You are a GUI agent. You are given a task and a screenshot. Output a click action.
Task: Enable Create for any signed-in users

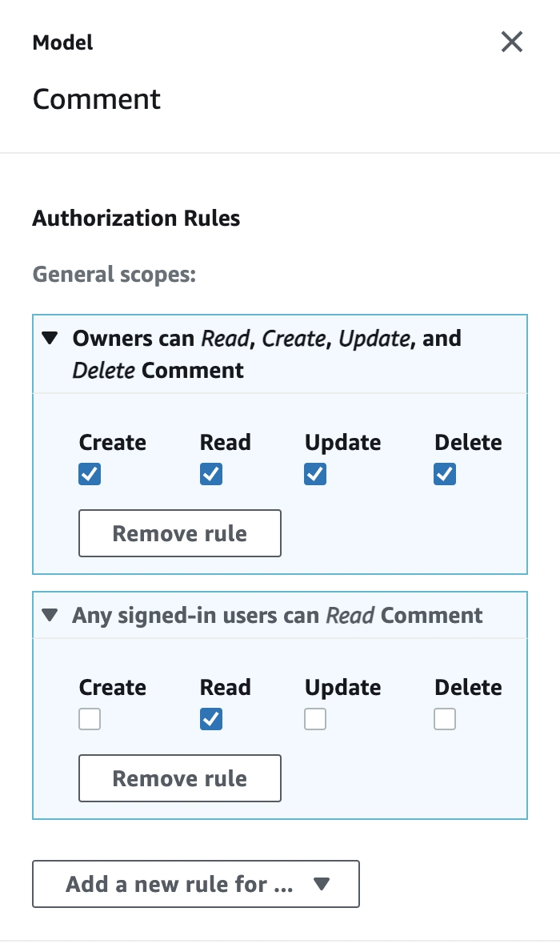(x=90, y=720)
